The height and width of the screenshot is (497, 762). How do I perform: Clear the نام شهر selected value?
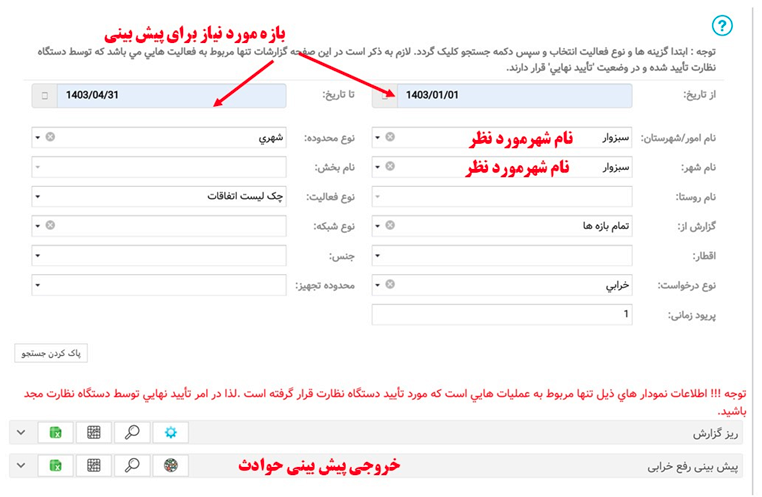390,167
